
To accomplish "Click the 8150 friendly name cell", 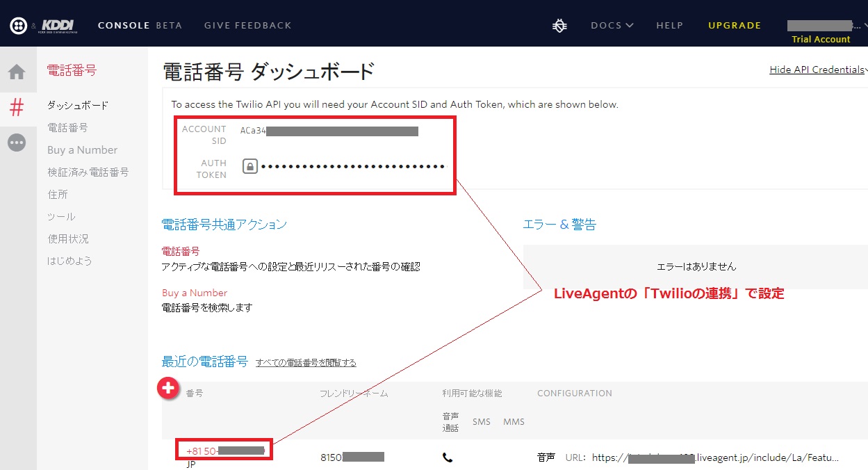I will 352,457.
